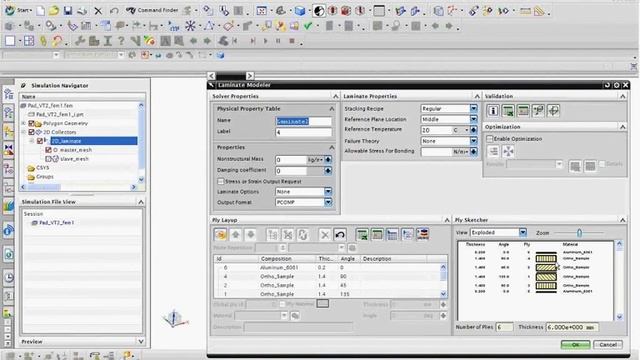Open the Laminate Options dropdown

328,191
